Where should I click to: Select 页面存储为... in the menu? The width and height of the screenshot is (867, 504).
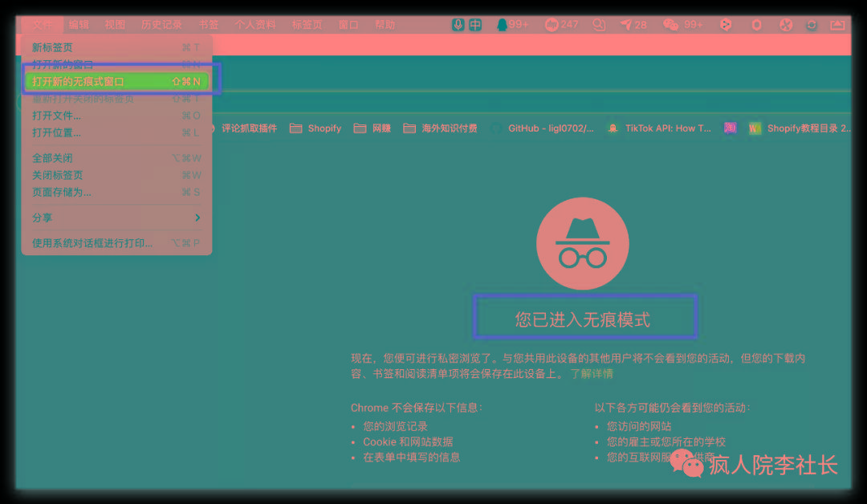tap(62, 192)
